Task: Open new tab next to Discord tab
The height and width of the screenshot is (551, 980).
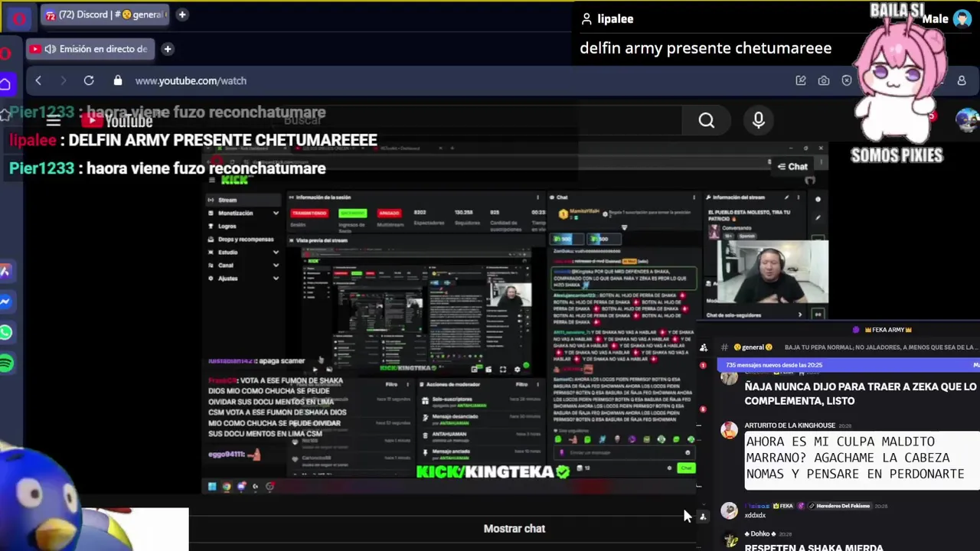Action: 182,15
